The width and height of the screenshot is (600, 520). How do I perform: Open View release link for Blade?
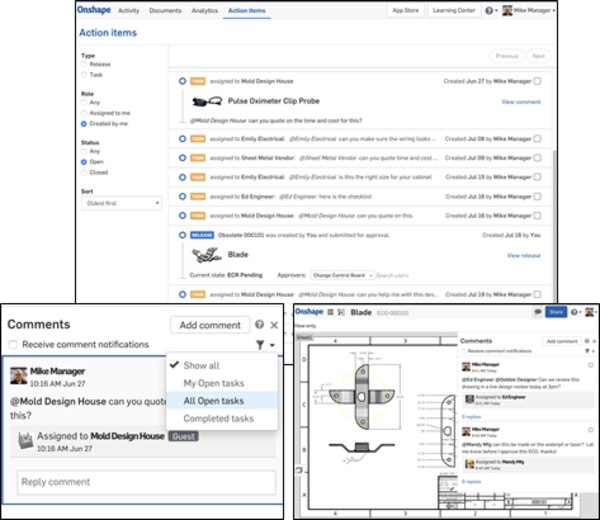click(x=523, y=255)
